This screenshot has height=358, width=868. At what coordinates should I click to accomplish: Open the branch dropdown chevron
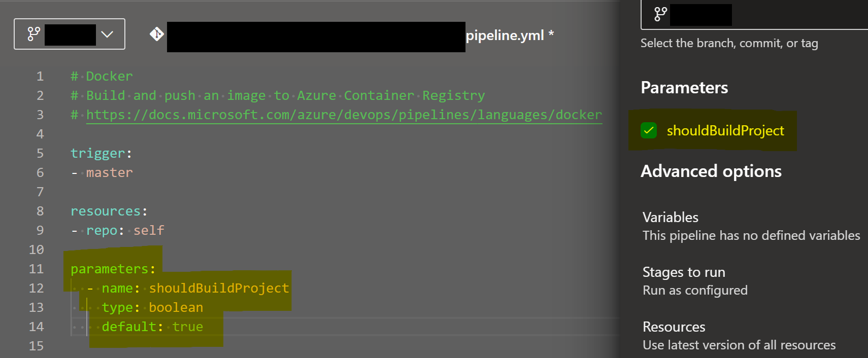point(107,34)
